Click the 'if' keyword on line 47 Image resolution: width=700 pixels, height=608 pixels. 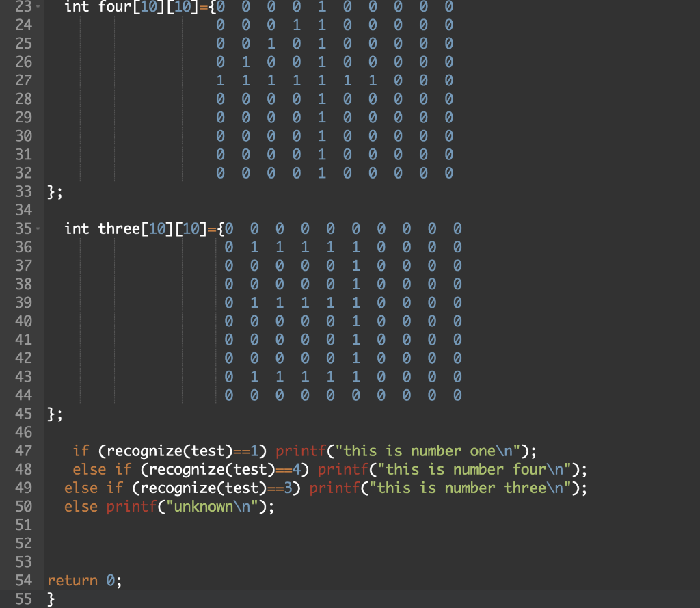click(x=81, y=451)
